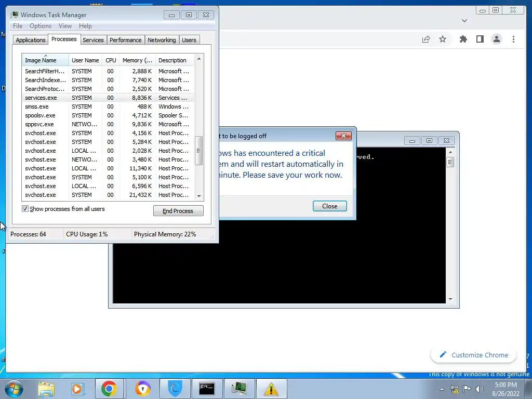Image resolution: width=532 pixels, height=399 pixels.
Task: Open Task Manager View menu
Action: coord(65,26)
